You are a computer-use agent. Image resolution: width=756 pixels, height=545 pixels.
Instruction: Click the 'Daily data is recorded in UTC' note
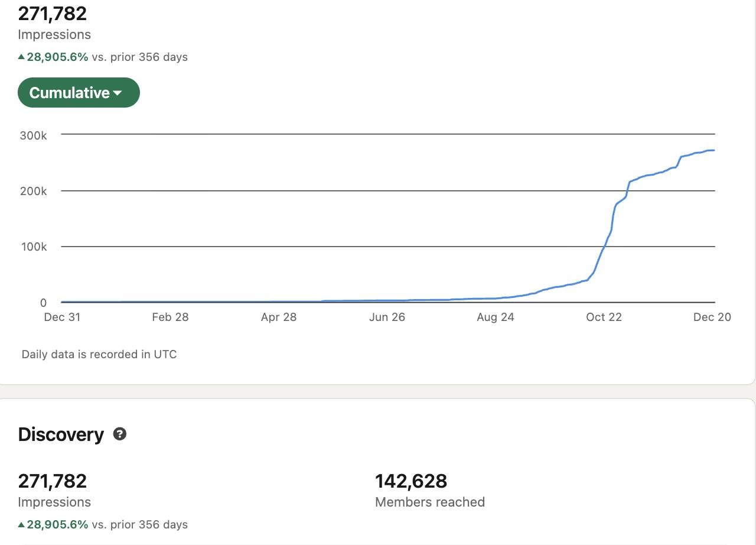[x=99, y=355]
